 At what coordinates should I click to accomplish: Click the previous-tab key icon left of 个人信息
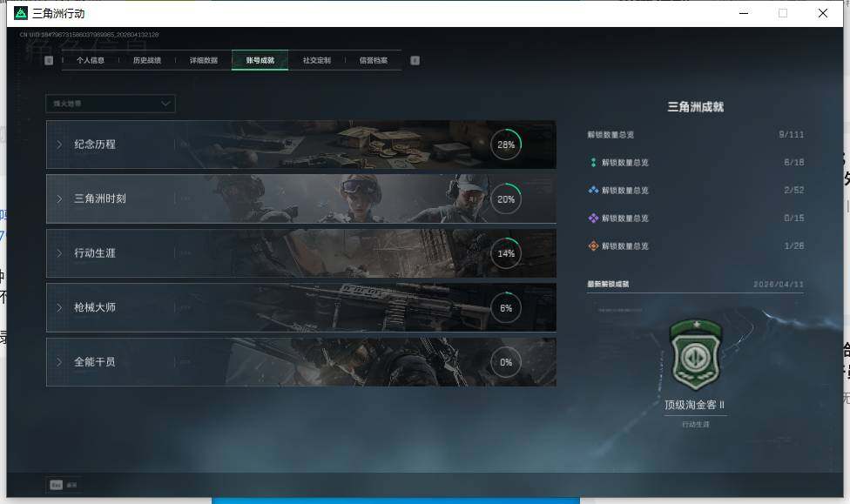coord(49,60)
